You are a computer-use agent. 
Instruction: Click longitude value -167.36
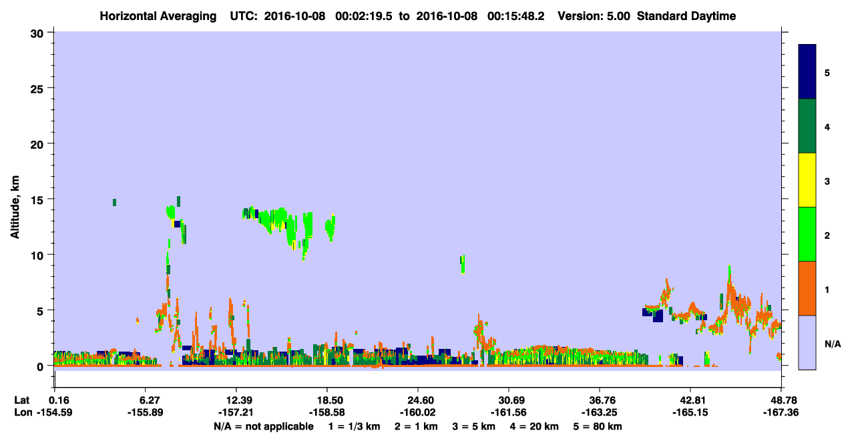[x=781, y=412]
